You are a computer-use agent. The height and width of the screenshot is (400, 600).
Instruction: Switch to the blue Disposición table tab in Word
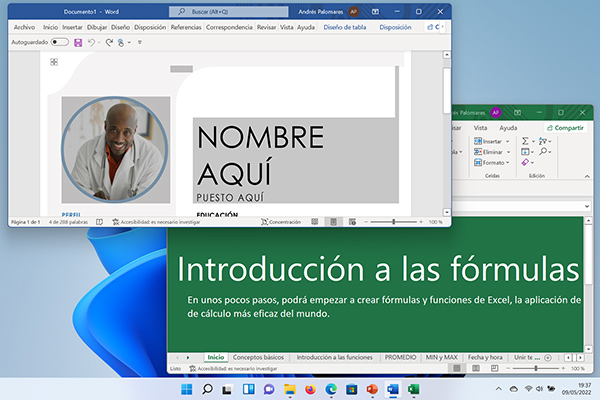[395, 27]
